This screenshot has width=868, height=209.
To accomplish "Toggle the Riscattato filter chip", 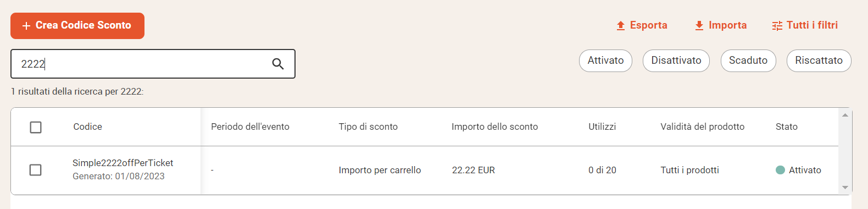I will pos(819,61).
